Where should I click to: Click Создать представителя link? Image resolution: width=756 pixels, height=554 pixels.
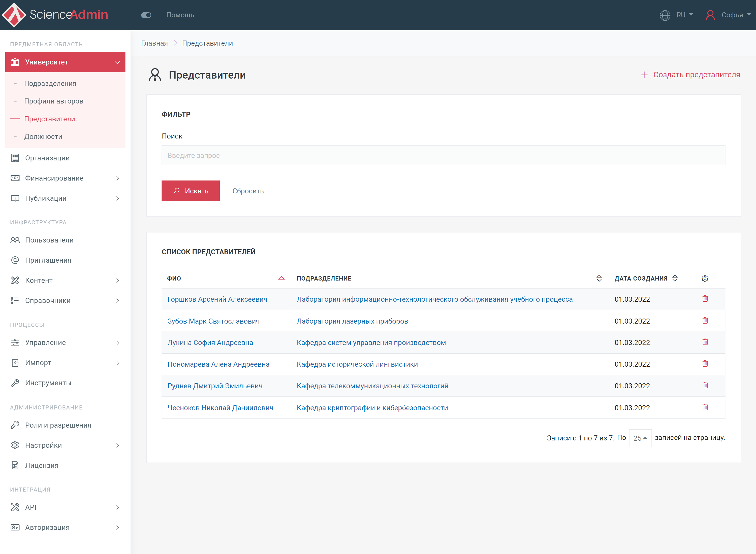click(x=690, y=75)
